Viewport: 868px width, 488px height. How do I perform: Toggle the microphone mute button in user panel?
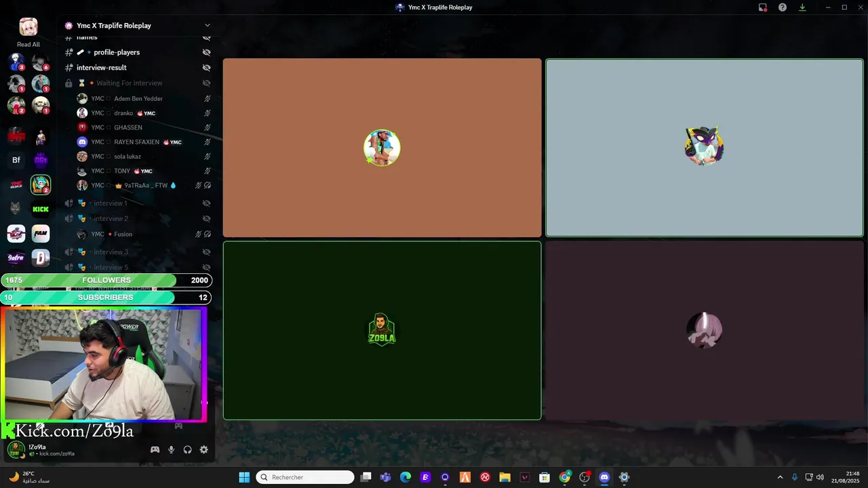click(x=171, y=449)
